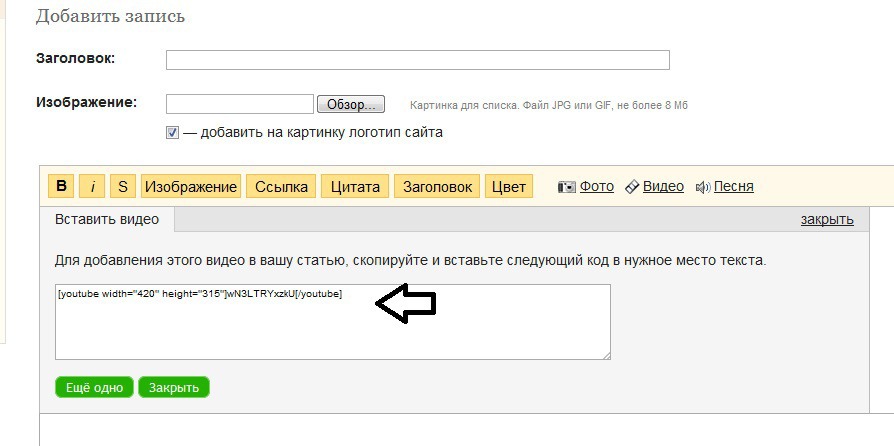Image resolution: width=894 pixels, height=446 pixels.
Task: Apply italic with the i button
Action: tap(92, 186)
